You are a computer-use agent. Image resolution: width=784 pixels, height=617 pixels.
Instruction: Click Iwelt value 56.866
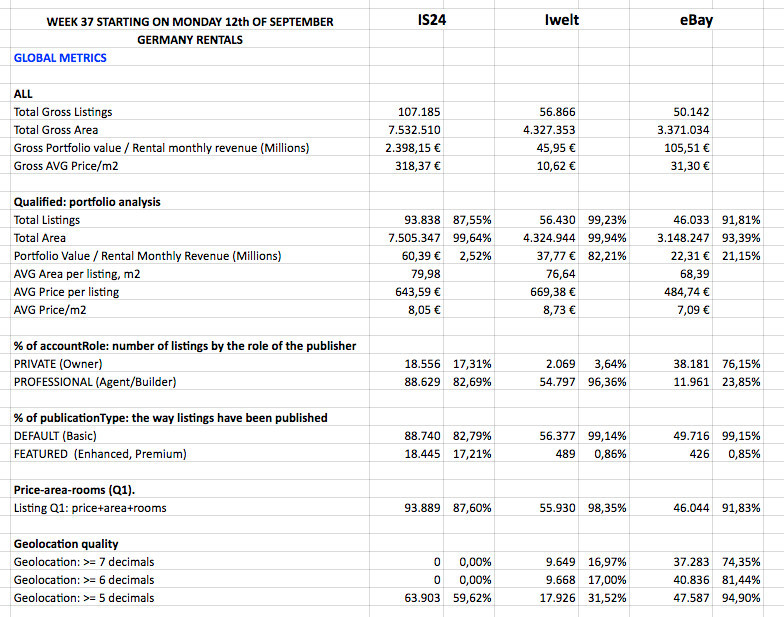point(557,112)
